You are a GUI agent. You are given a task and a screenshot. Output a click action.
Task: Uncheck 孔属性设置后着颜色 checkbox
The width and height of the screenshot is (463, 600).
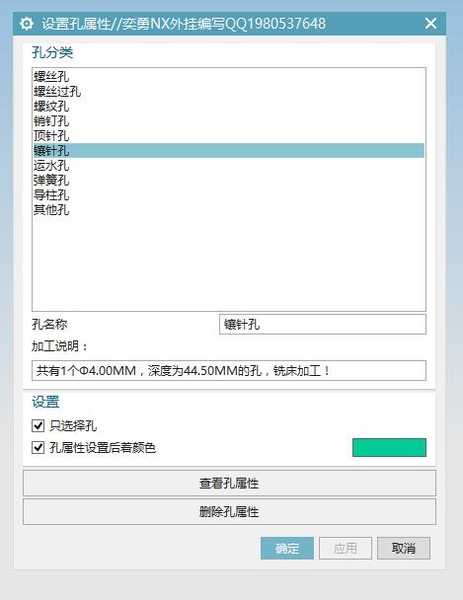coord(38,447)
